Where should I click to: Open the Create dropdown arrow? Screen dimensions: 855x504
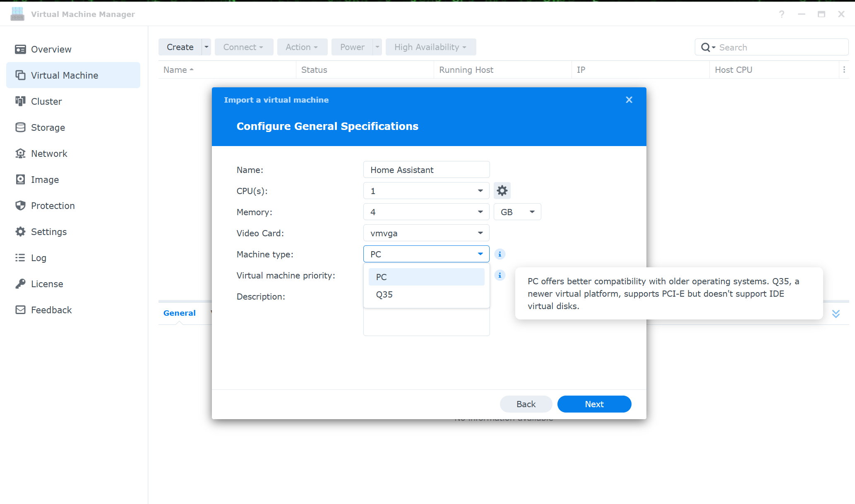[x=207, y=47]
